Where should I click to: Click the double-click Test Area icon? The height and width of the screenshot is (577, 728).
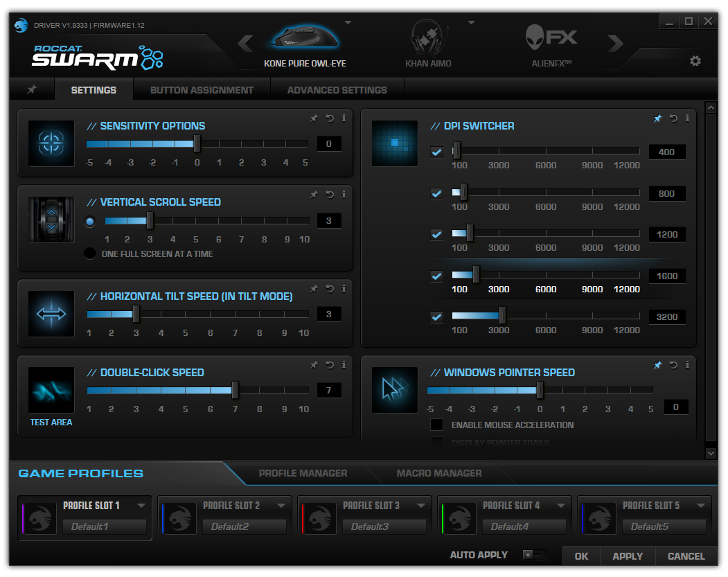point(51,390)
